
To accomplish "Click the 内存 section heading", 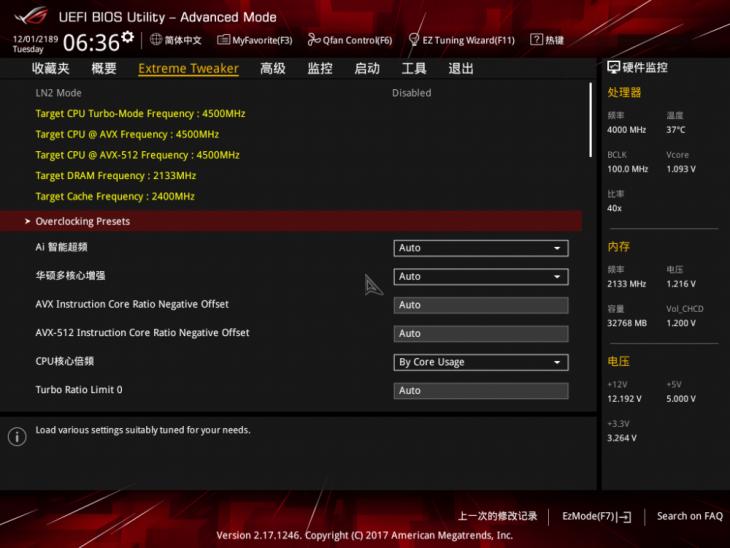I will point(618,246).
